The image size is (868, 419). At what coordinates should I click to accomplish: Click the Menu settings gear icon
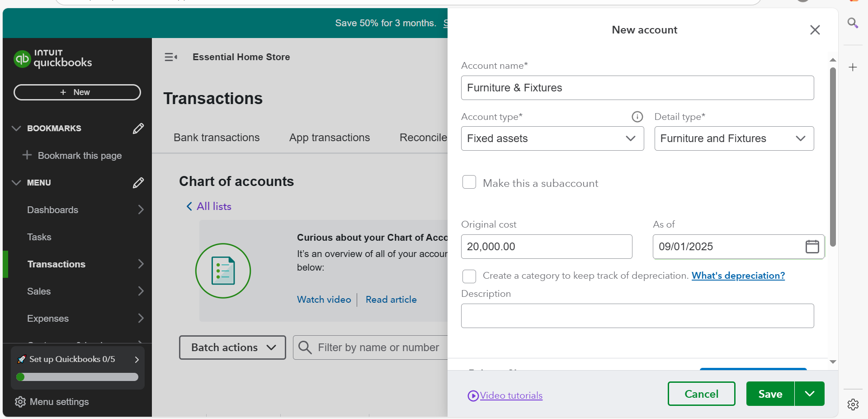pyautogui.click(x=20, y=402)
